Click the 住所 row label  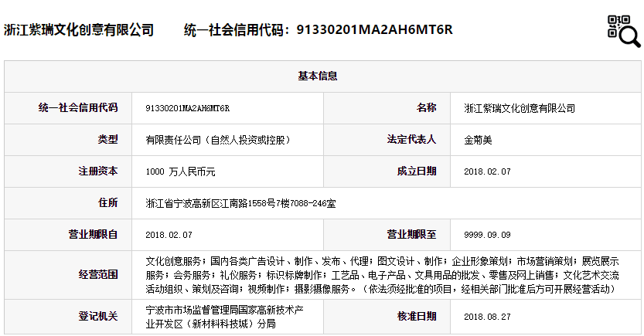(x=108, y=202)
